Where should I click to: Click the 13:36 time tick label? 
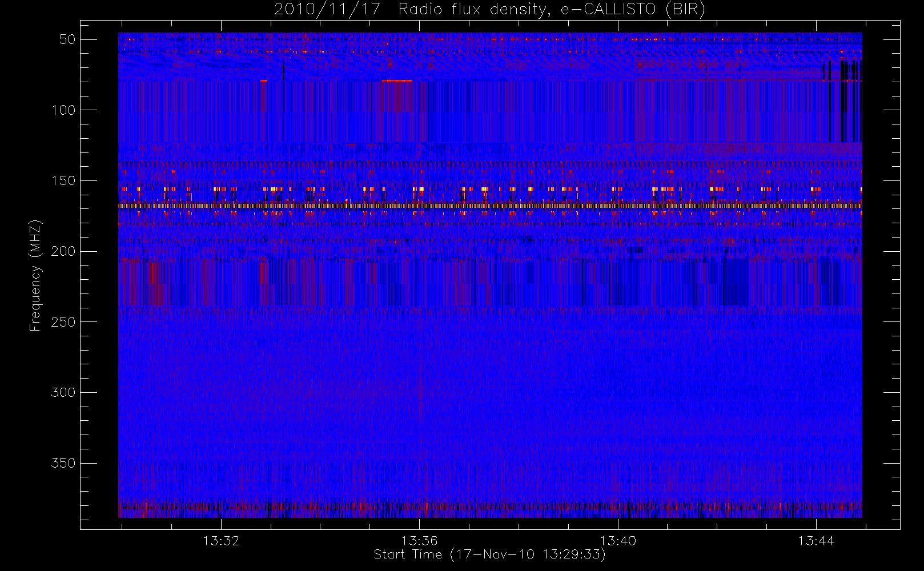pyautogui.click(x=419, y=541)
